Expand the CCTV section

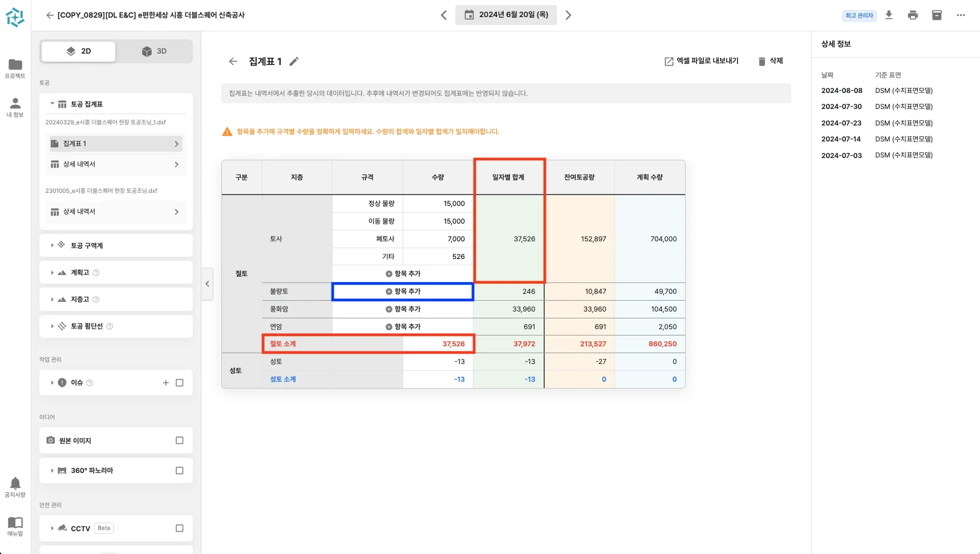tap(52, 528)
